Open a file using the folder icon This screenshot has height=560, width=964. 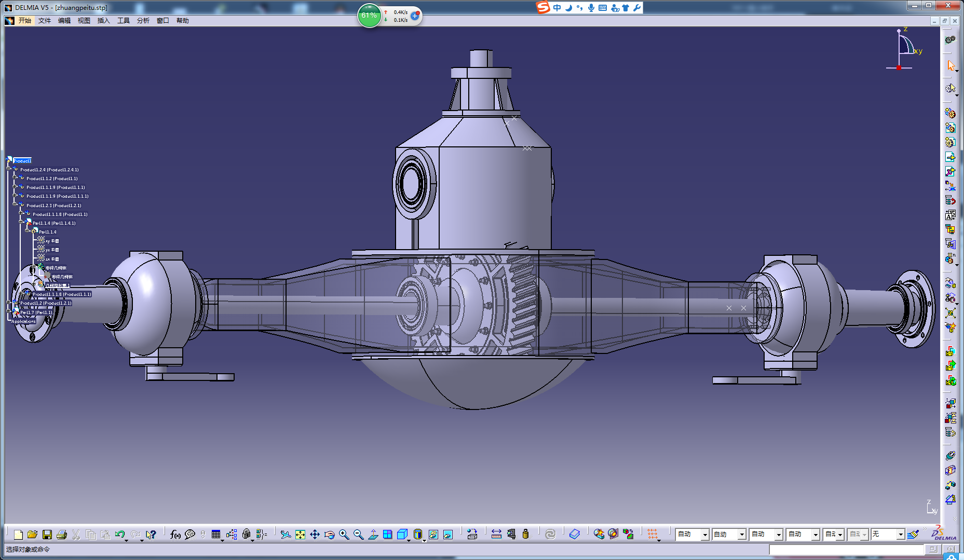point(32,534)
